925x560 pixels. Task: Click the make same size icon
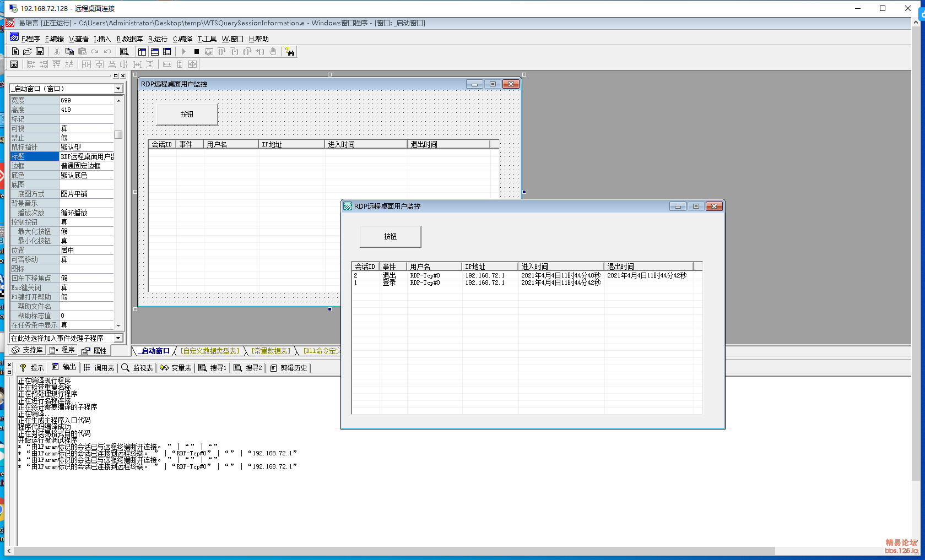[x=192, y=64]
